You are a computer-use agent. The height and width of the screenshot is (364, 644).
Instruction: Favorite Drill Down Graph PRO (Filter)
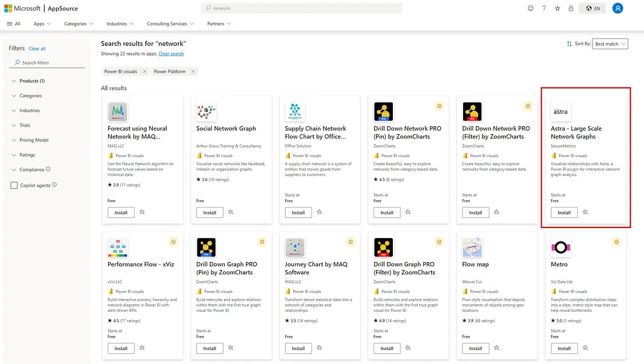coord(408,348)
